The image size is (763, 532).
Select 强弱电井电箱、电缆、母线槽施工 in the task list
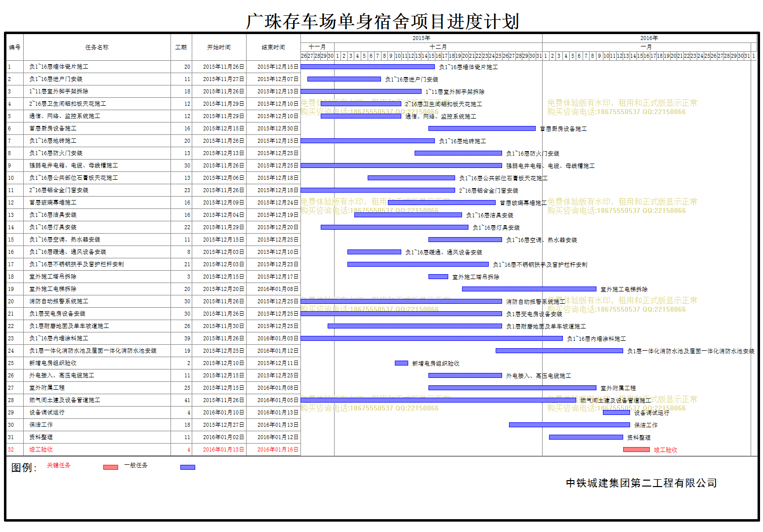tap(74, 165)
